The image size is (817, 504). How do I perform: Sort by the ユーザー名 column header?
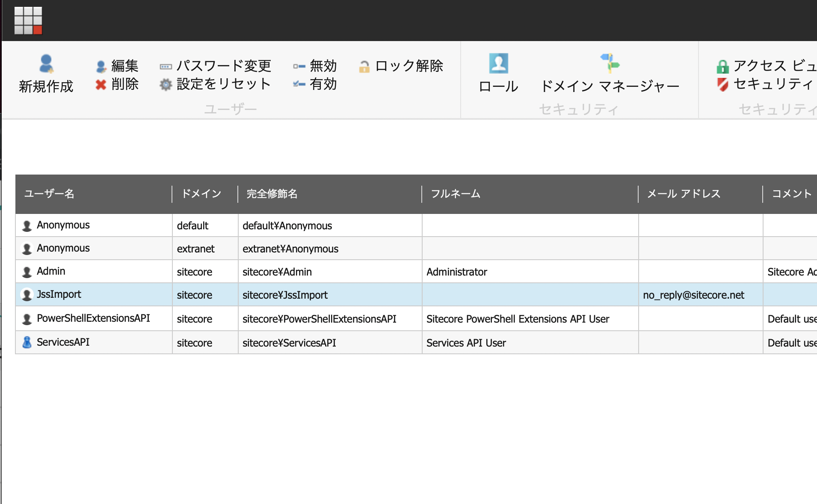click(94, 194)
